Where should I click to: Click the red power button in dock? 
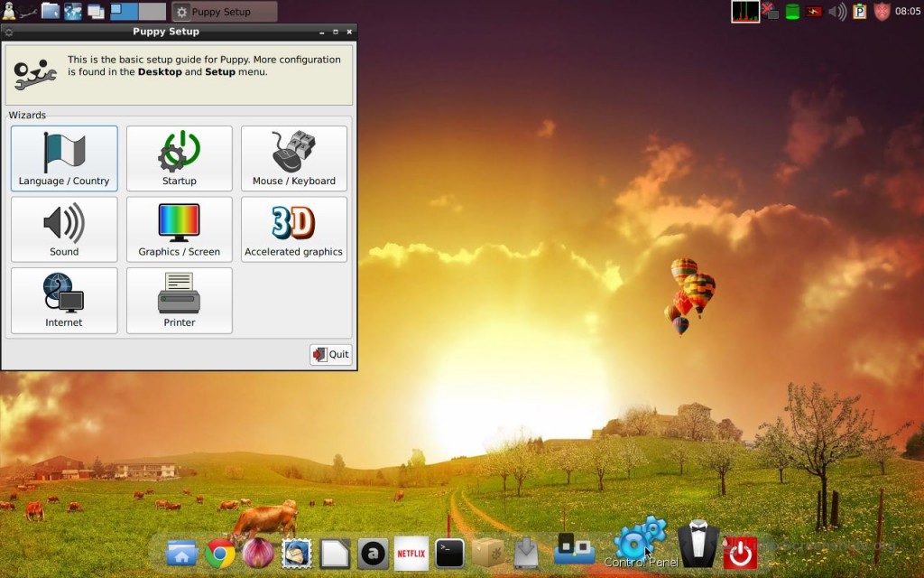click(x=740, y=552)
